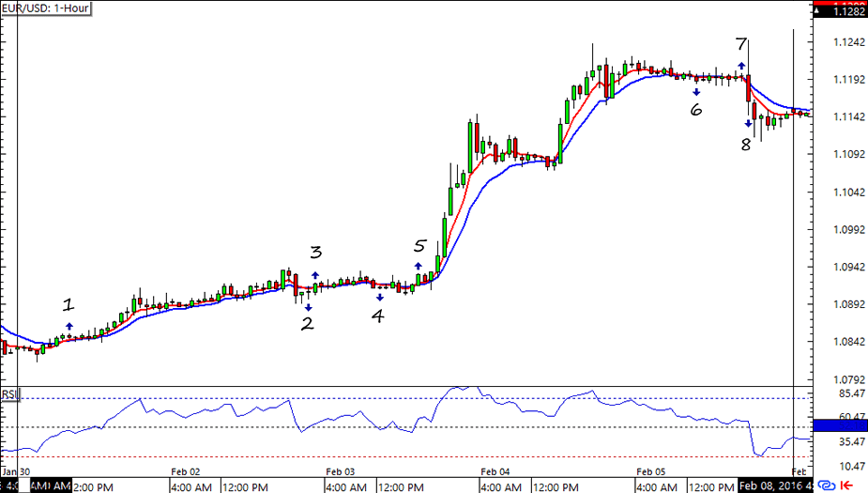Click the 1.0792 price axis label
This screenshot has width=868, height=493.
[849, 380]
